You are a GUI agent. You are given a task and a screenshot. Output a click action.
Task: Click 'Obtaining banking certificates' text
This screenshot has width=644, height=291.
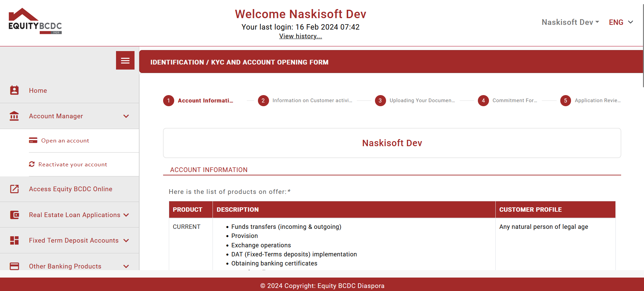274,263
